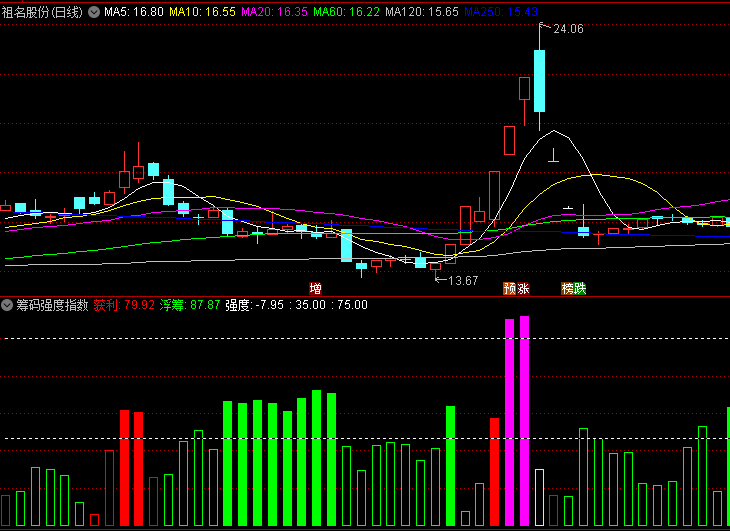Open dropdown next to 祖名股份(日线) title

coord(94,12)
